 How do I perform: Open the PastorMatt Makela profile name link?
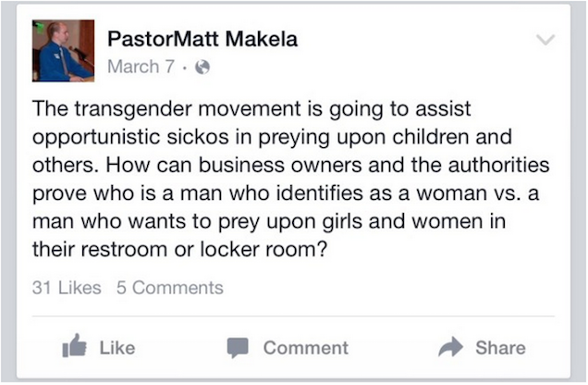click(202, 40)
